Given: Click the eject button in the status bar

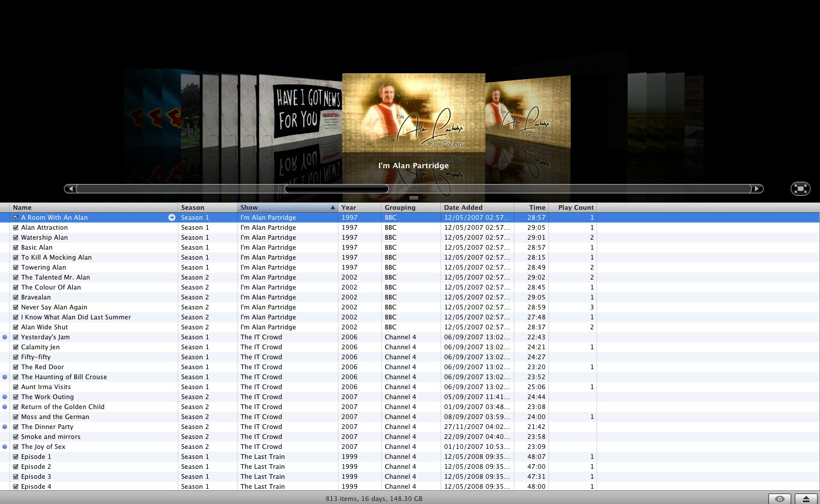Looking at the screenshot, I should pos(807,499).
